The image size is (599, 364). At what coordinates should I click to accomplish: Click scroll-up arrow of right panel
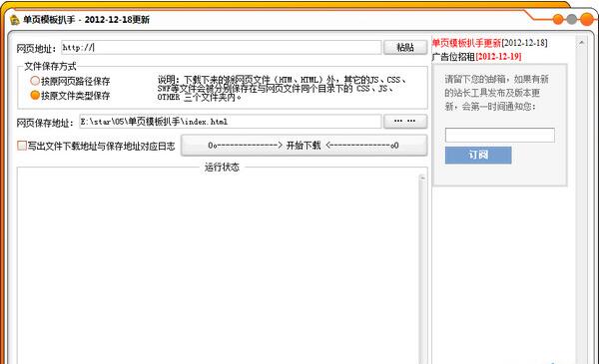click(x=581, y=43)
